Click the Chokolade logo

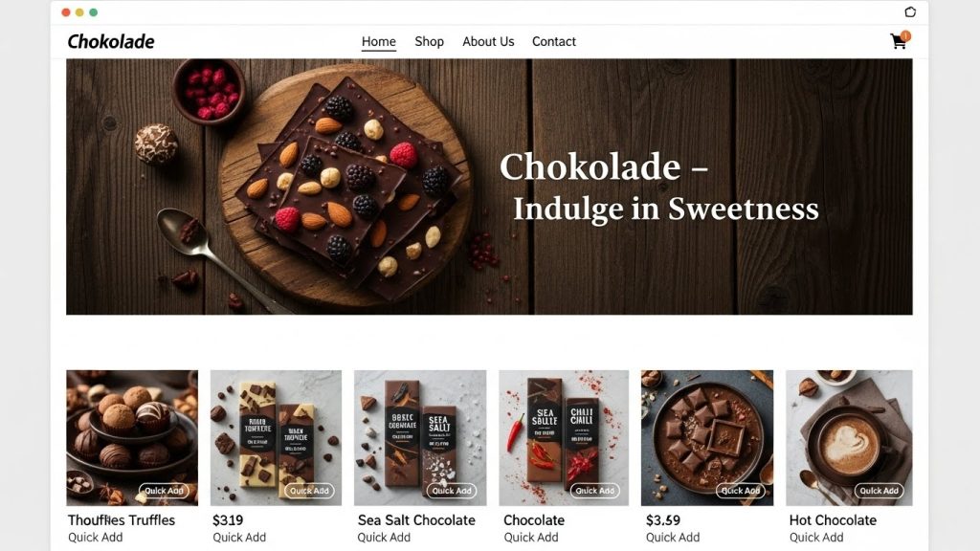point(111,41)
